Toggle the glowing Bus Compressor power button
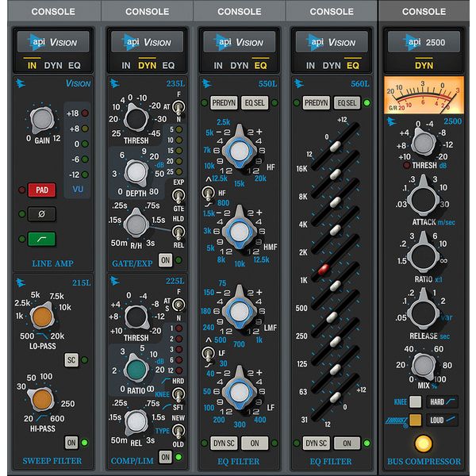This screenshot has width=476, height=476. click(423, 443)
